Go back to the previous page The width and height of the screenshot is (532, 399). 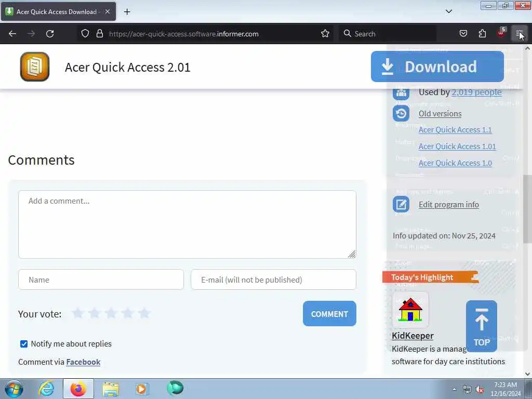[12, 34]
